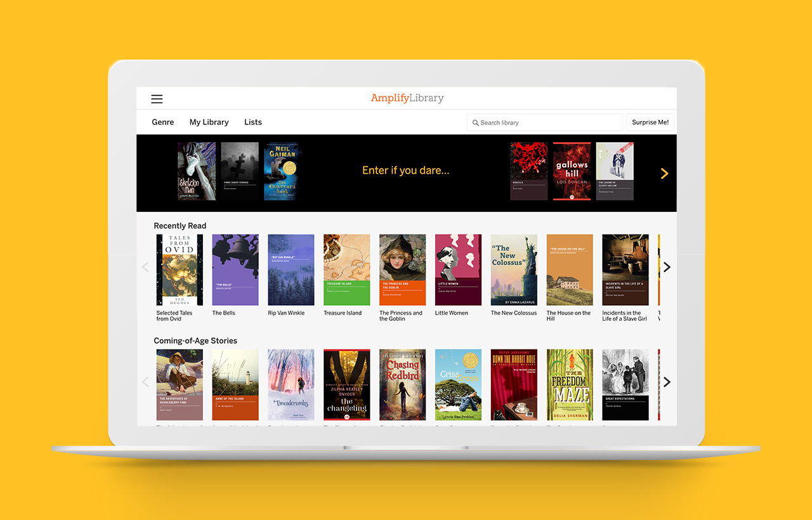
Task: Focus the Search library field
Action: coord(545,122)
